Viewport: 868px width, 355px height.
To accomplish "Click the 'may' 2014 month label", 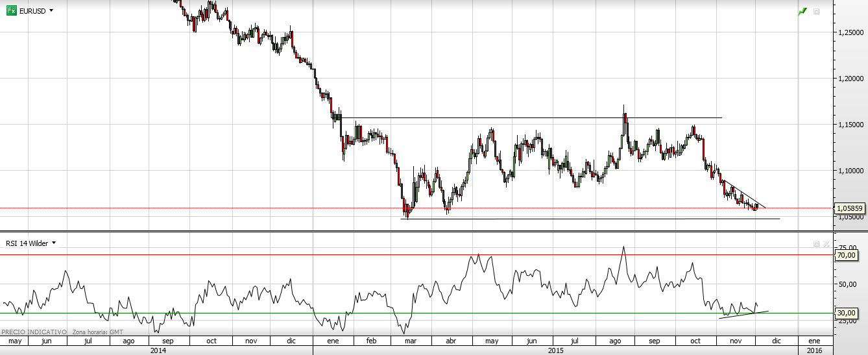I will click(x=14, y=341).
